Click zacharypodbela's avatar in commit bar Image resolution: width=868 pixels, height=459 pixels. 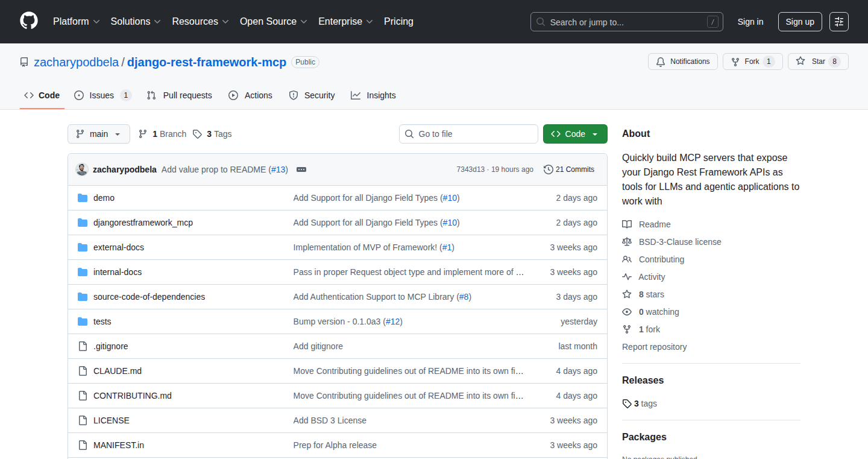[82, 169]
